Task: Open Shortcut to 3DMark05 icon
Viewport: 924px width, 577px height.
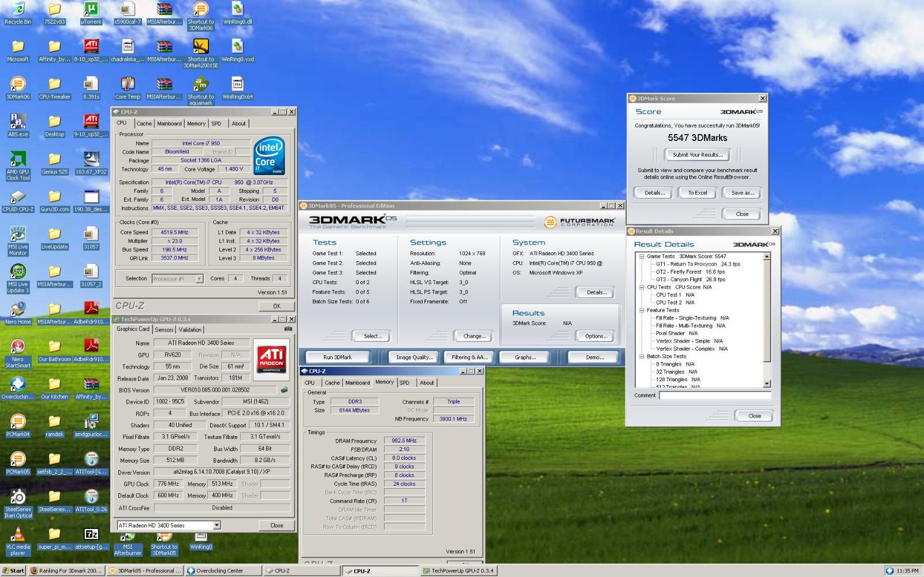Action: 164,545
